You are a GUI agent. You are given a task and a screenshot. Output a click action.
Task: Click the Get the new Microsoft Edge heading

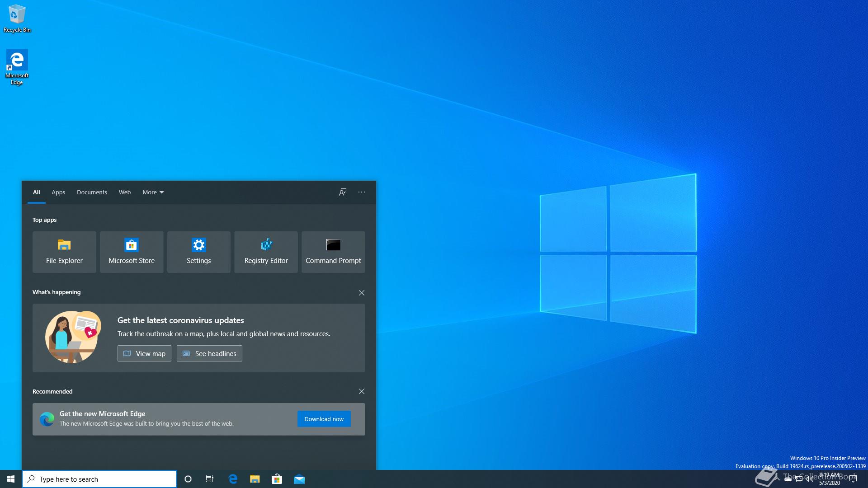(102, 414)
